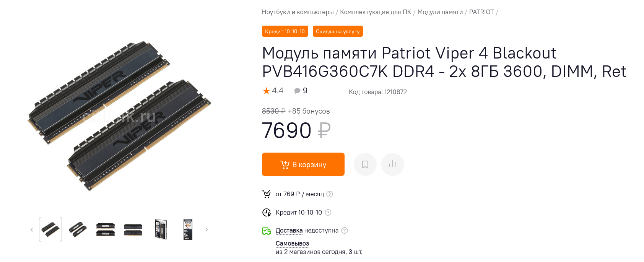Open reviews via the comment bubble icon
This screenshot has width=644, height=262.
[x=297, y=91]
